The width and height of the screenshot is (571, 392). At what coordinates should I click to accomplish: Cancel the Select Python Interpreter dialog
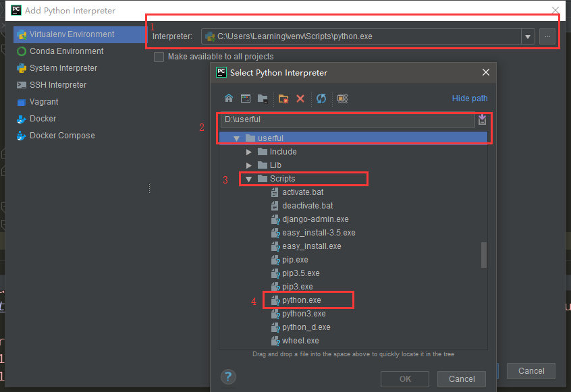pyautogui.click(x=462, y=379)
